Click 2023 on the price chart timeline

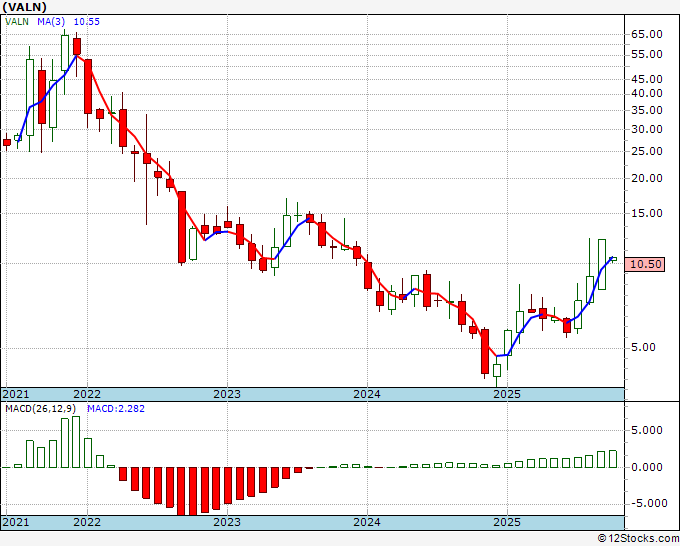pos(227,394)
